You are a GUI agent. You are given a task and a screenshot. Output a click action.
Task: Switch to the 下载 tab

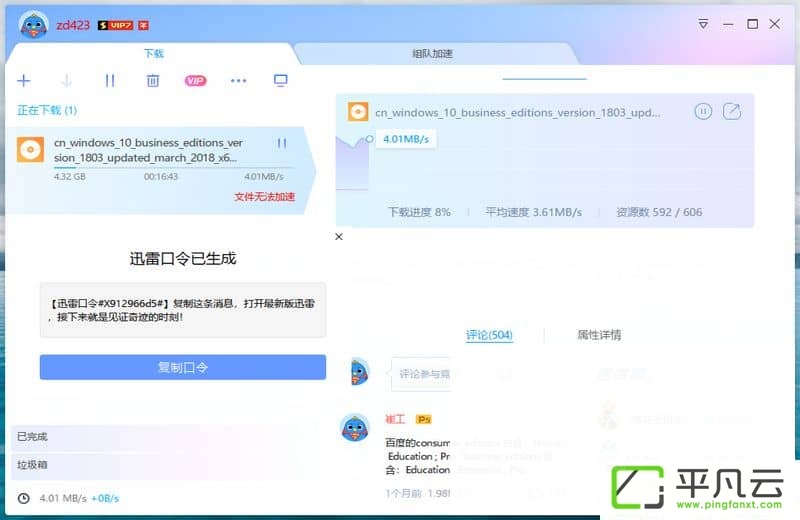coord(154,54)
